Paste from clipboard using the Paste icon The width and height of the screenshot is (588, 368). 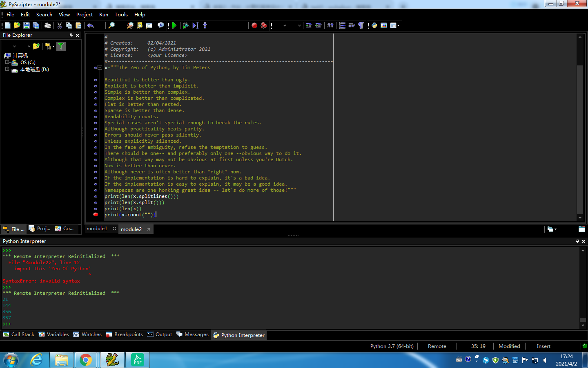pos(78,25)
